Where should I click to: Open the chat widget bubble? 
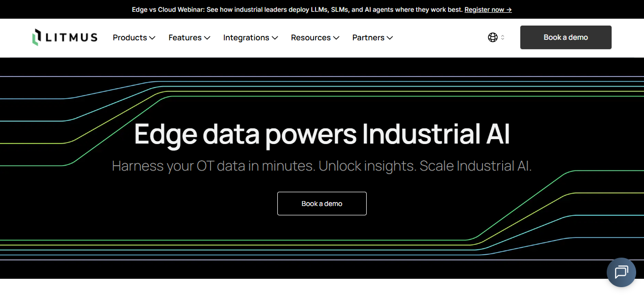(621, 272)
